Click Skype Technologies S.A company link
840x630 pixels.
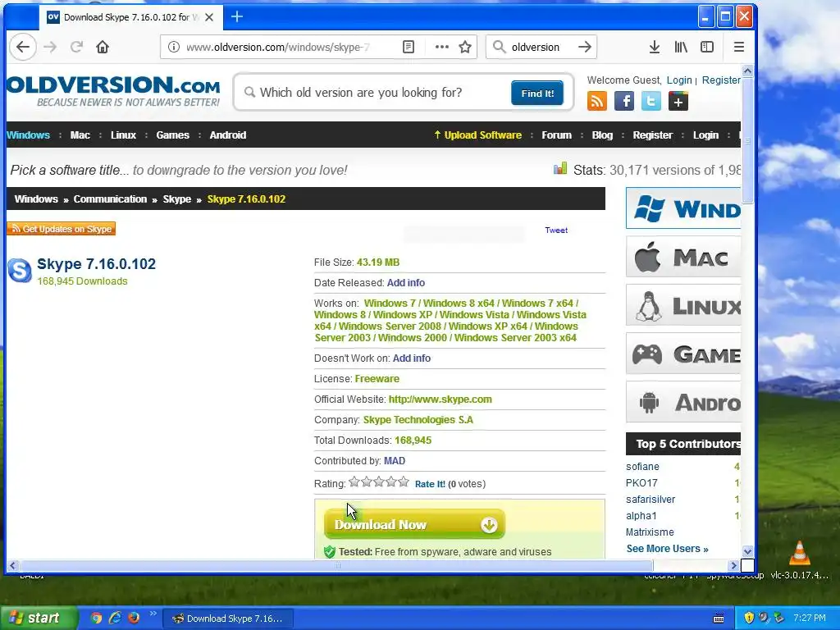pos(418,420)
